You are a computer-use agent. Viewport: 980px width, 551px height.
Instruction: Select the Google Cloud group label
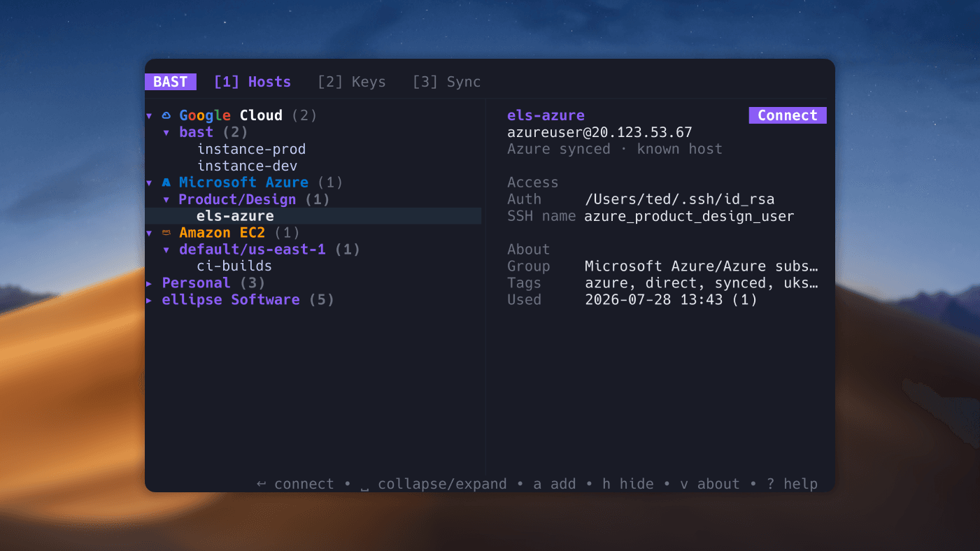click(231, 115)
